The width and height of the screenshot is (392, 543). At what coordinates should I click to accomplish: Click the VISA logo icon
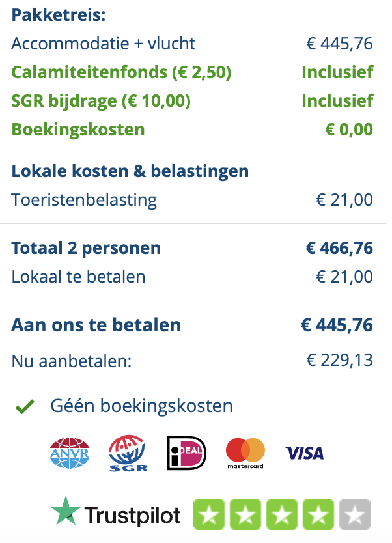pos(304,452)
